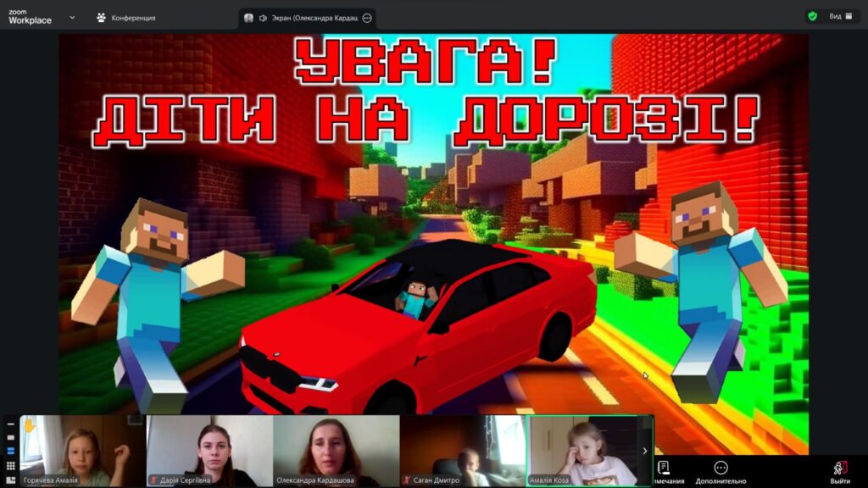Select Олександра Кардашова video thumbnail

click(336, 451)
